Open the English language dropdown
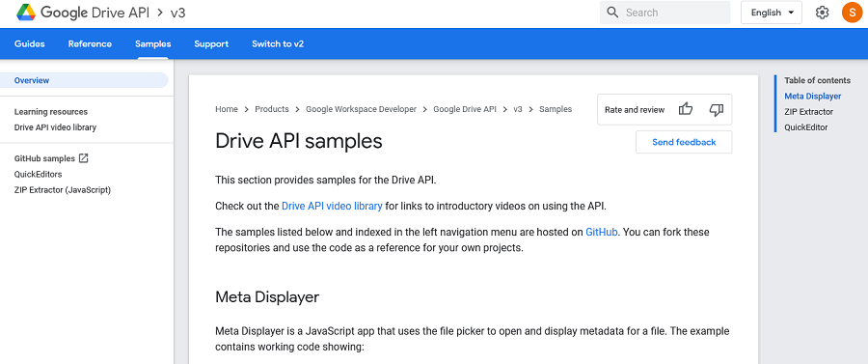 pyautogui.click(x=772, y=13)
